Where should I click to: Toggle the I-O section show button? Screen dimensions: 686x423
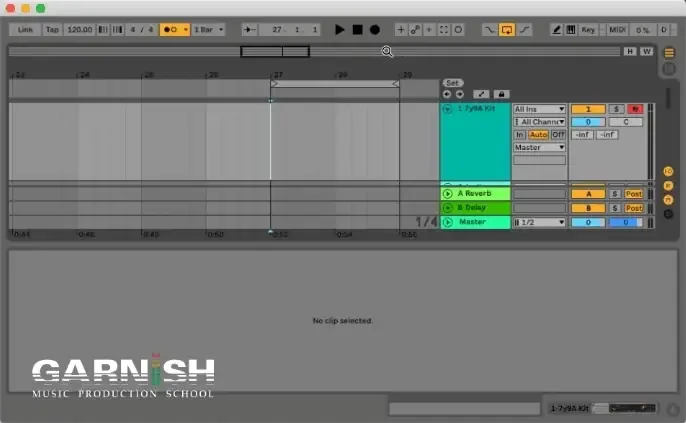tap(668, 171)
